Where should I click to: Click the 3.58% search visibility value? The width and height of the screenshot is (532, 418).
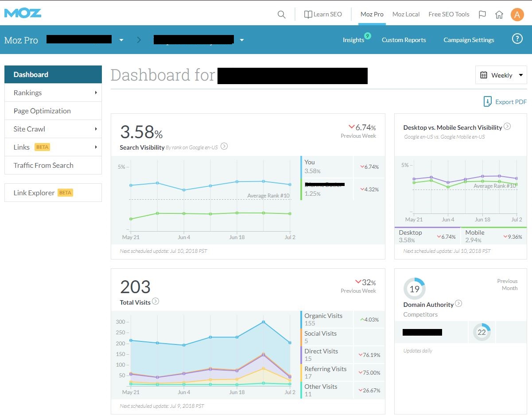tap(141, 132)
